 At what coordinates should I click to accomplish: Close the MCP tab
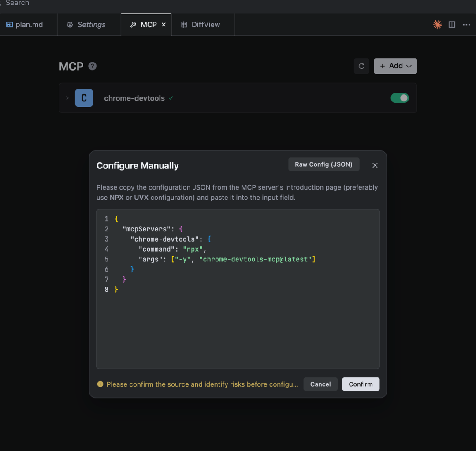(164, 25)
